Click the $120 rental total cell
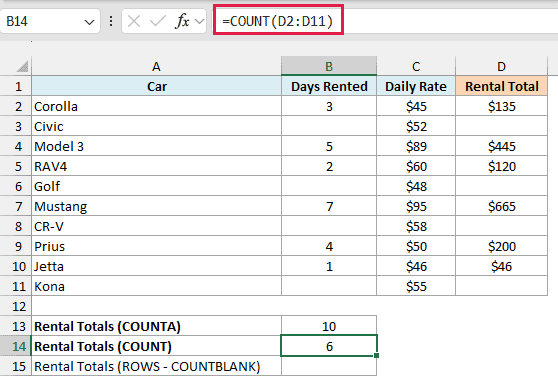 501,166
